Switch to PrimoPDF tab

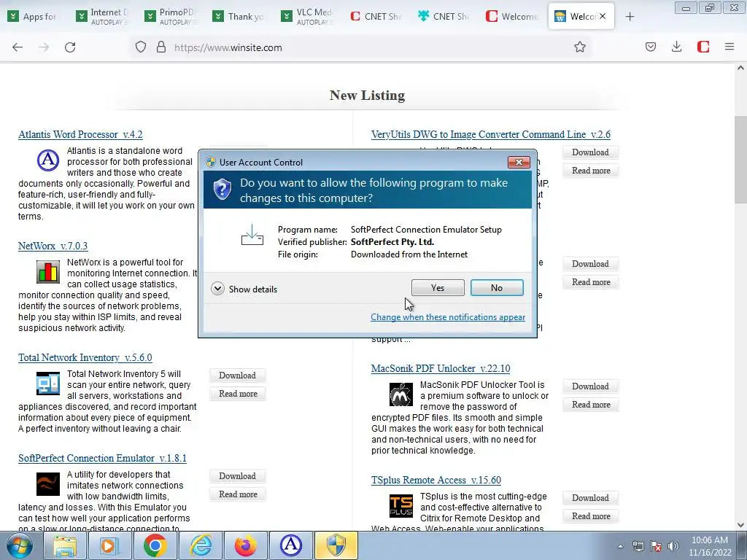pyautogui.click(x=171, y=16)
